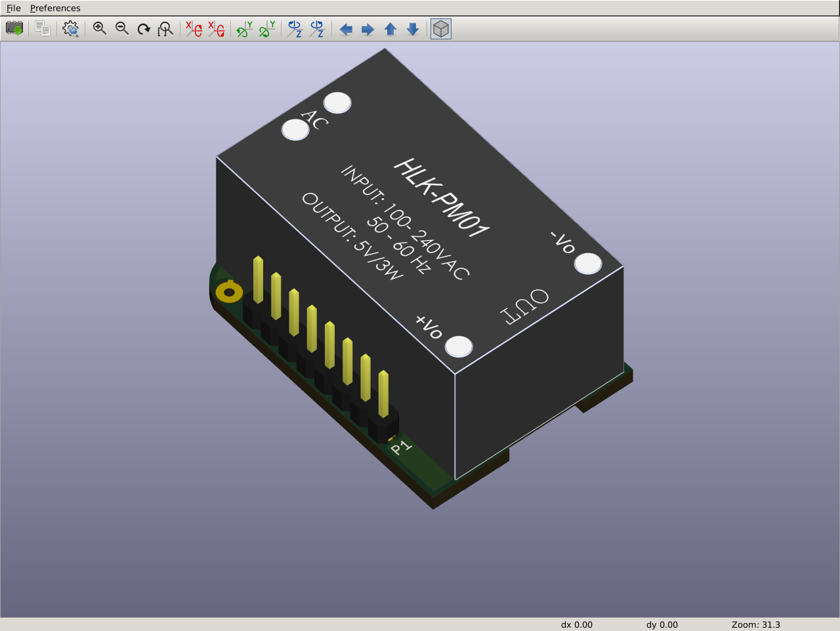Open the File menu
Screen dimensions: 840x631
coord(13,8)
